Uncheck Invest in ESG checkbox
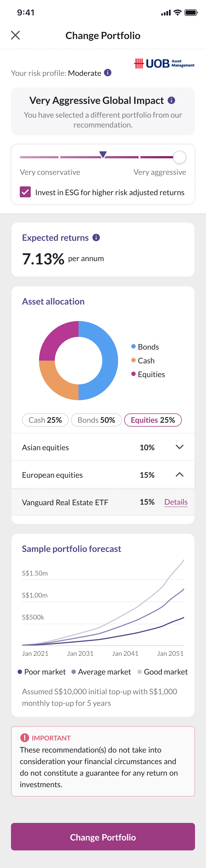 25,192
